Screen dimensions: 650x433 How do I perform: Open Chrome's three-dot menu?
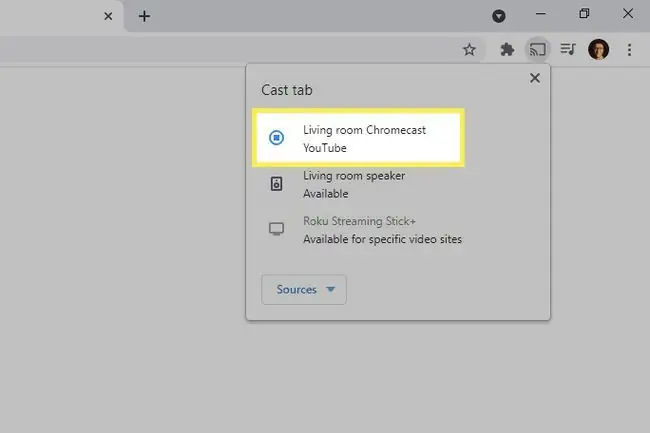coord(629,50)
